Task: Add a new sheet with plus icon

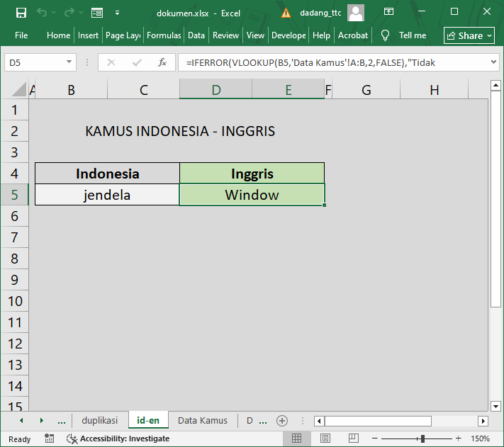Action: [282, 421]
